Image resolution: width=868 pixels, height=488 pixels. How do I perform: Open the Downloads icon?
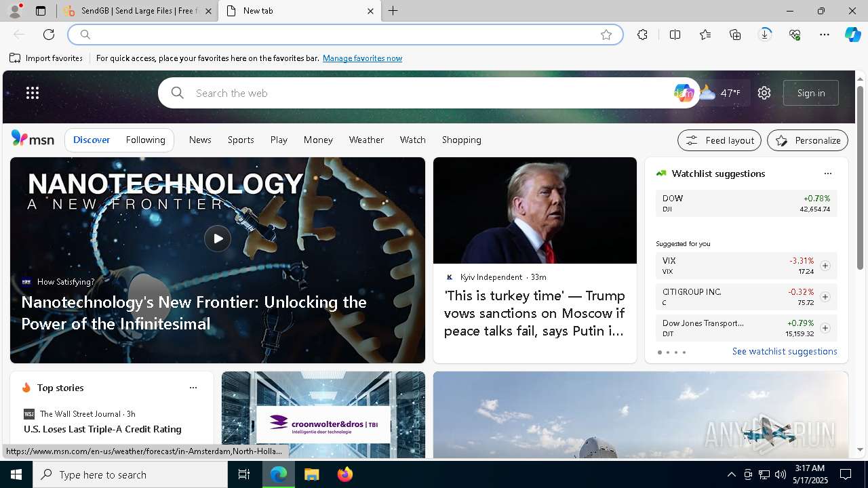click(765, 35)
